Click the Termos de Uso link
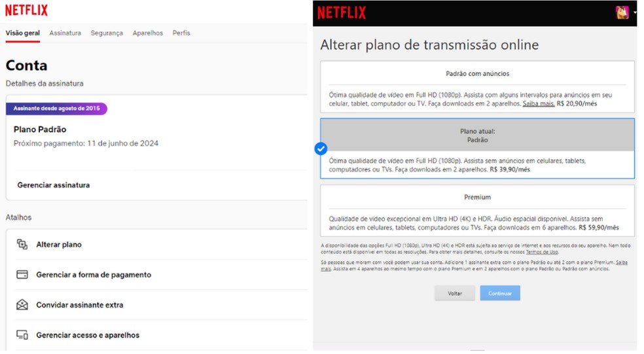Screen dimensions: 644x354 point(542,252)
